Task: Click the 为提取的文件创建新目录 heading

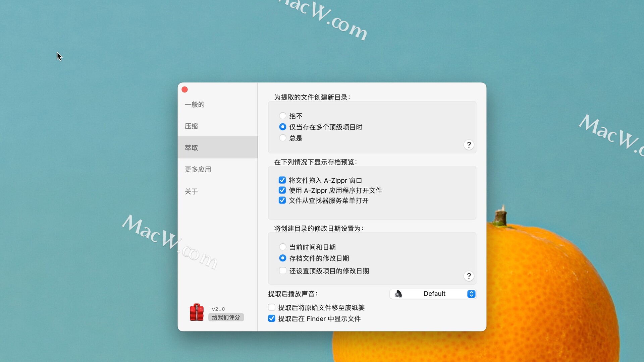Action: point(312,97)
